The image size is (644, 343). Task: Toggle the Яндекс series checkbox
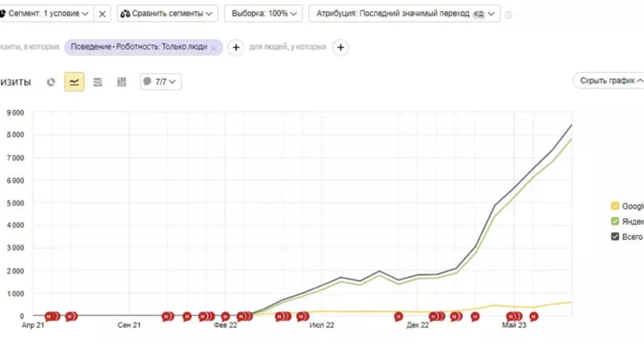[615, 221]
